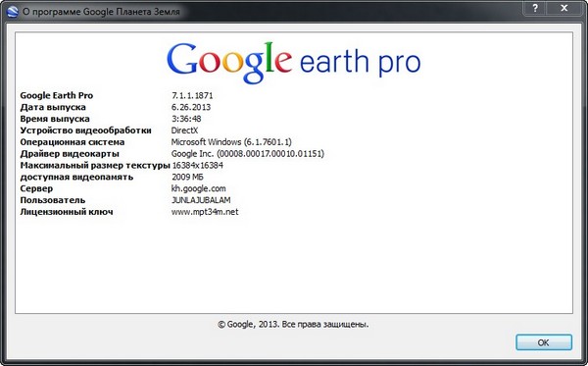Click the О программе Google Планета Земля title

(101, 12)
